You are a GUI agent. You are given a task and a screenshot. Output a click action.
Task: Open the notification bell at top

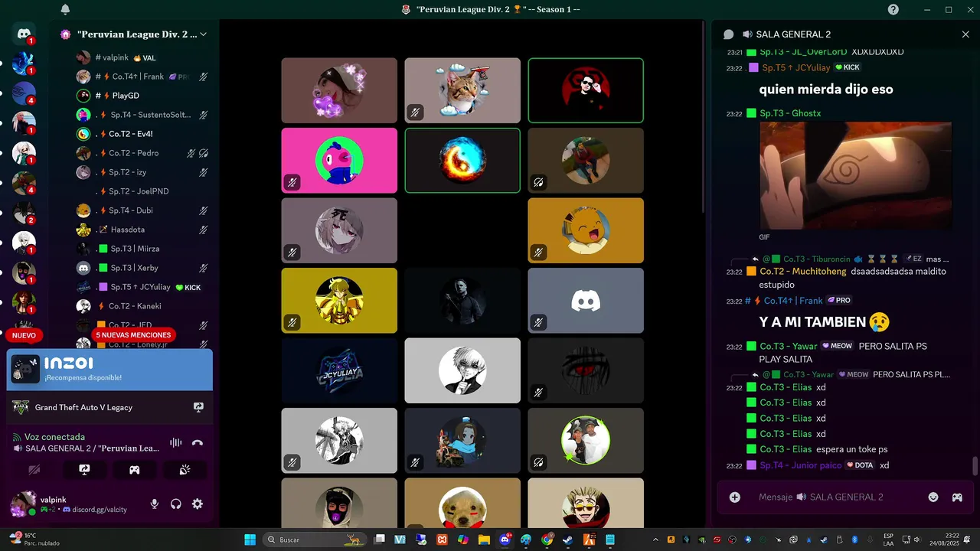(x=65, y=9)
